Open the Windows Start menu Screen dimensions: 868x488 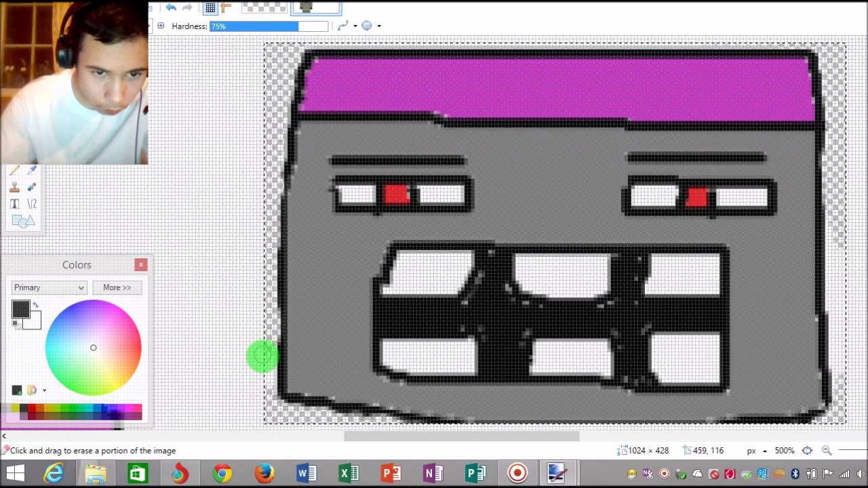15,473
